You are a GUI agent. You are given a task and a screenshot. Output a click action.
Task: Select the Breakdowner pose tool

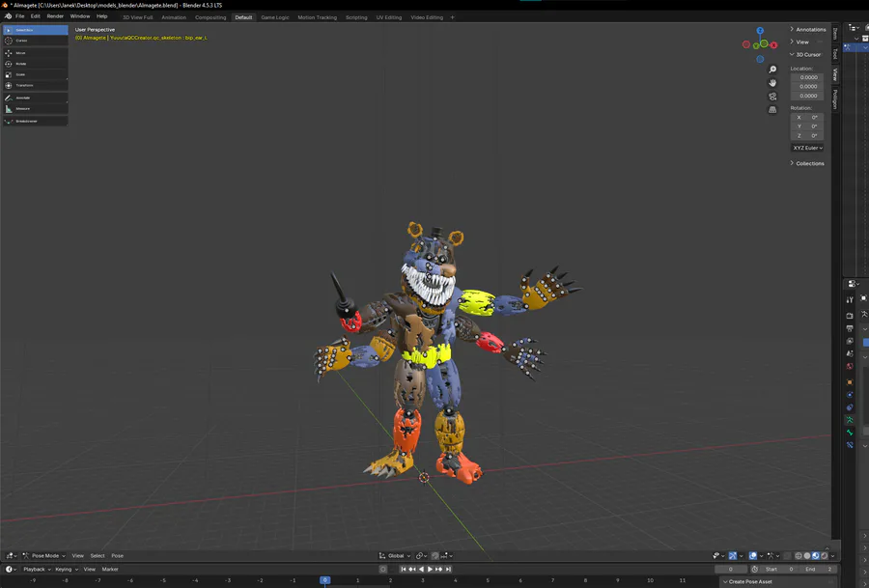36,121
